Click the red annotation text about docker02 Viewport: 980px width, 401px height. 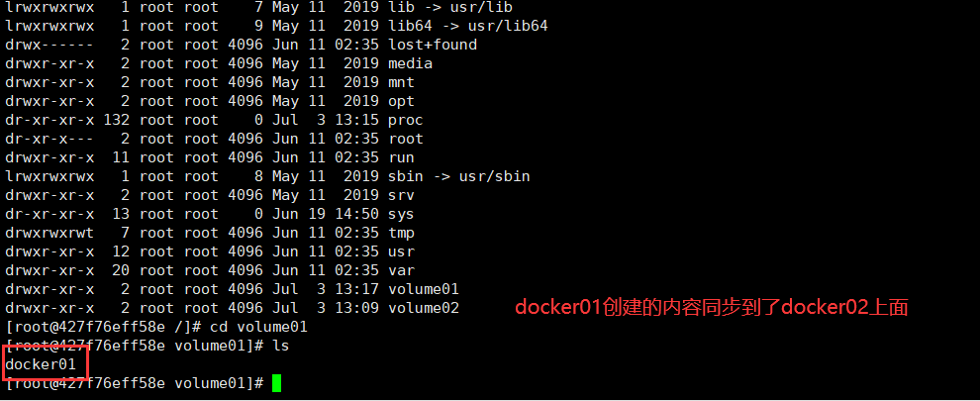pos(711,308)
